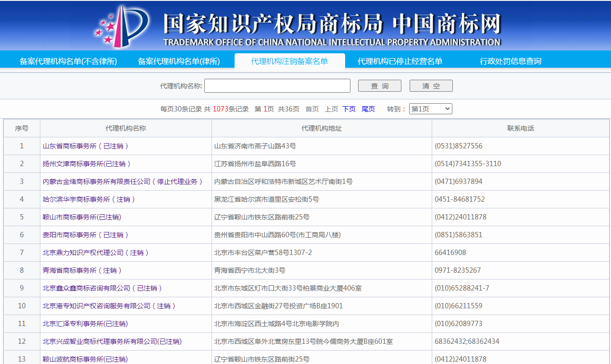This screenshot has width=611, height=364.
Task: Click the 查询 search button
Action: point(380,86)
